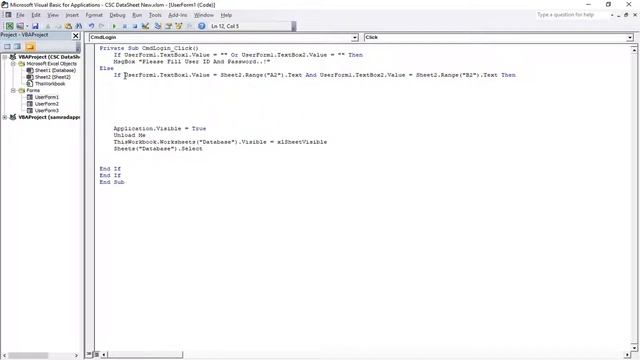Click View Object icon in Project panel
640x360 pixels.
point(17,47)
